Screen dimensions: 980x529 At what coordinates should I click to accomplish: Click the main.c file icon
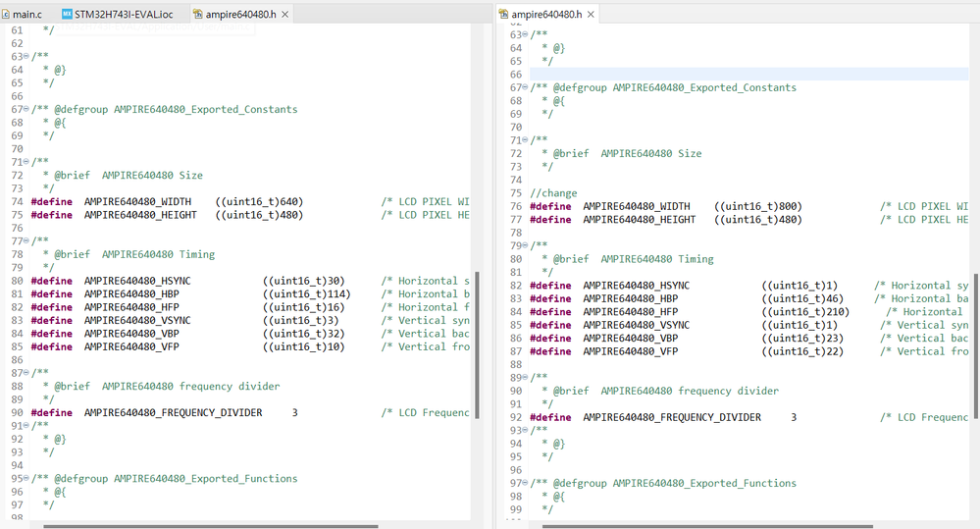tap(6, 14)
